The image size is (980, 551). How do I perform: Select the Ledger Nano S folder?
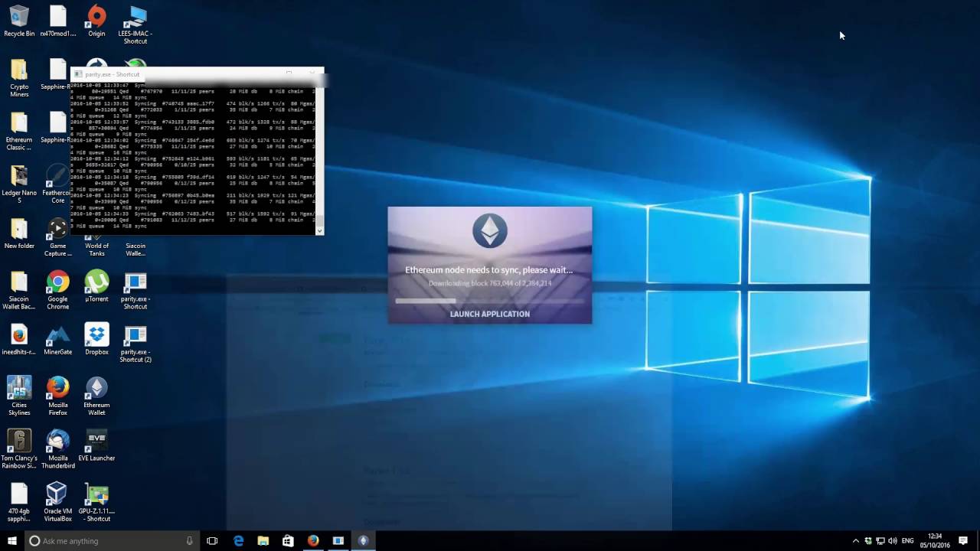pos(19,184)
